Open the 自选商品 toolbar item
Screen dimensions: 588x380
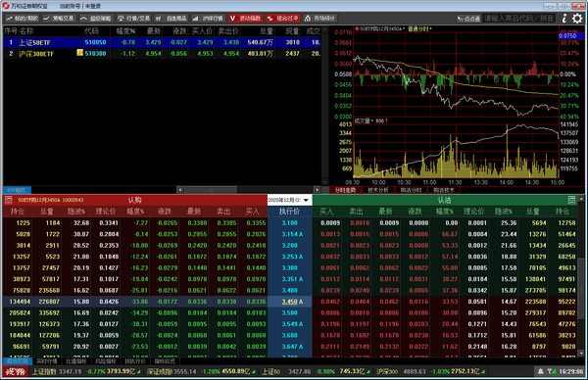tap(171, 18)
